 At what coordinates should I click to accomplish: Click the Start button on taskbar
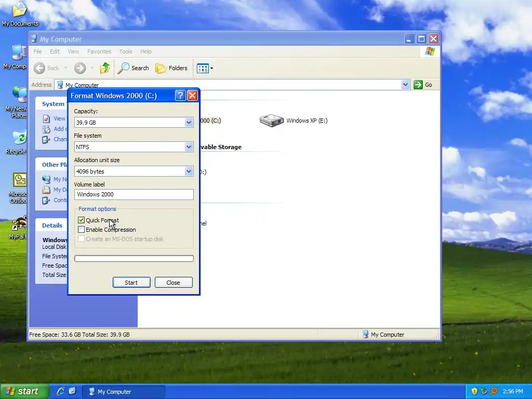click(x=24, y=392)
